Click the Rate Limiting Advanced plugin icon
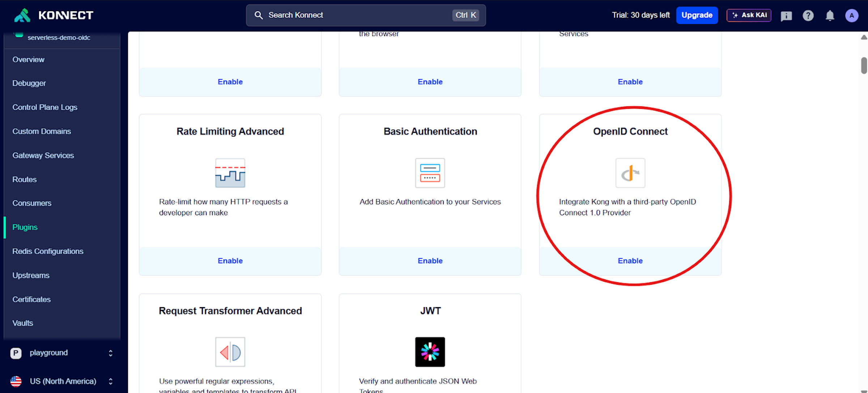This screenshot has height=393, width=868. (x=230, y=173)
